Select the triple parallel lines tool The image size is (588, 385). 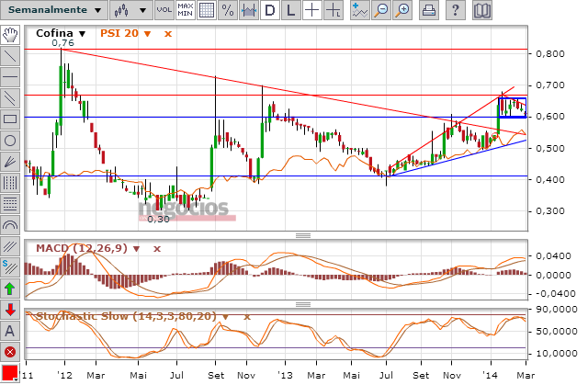10,246
